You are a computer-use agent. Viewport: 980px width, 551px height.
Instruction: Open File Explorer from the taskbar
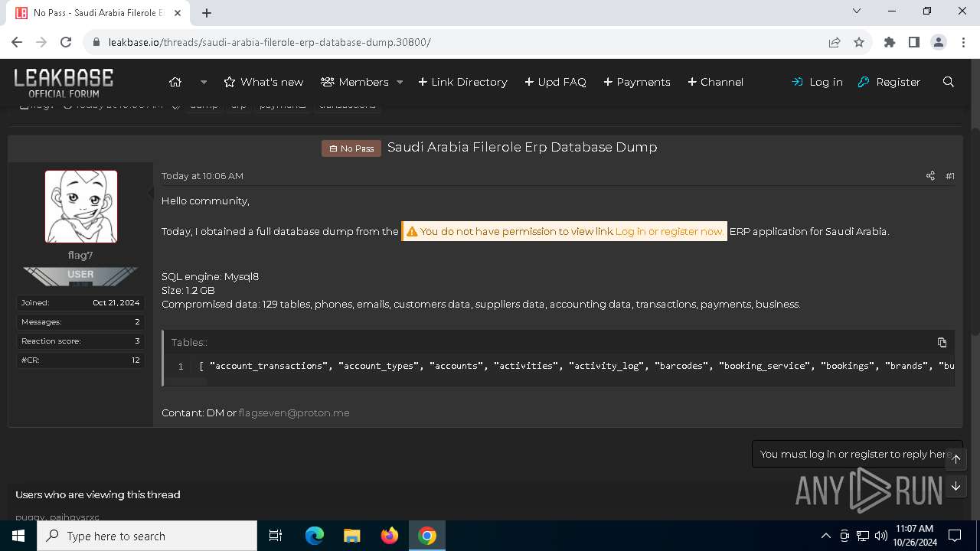pyautogui.click(x=352, y=536)
